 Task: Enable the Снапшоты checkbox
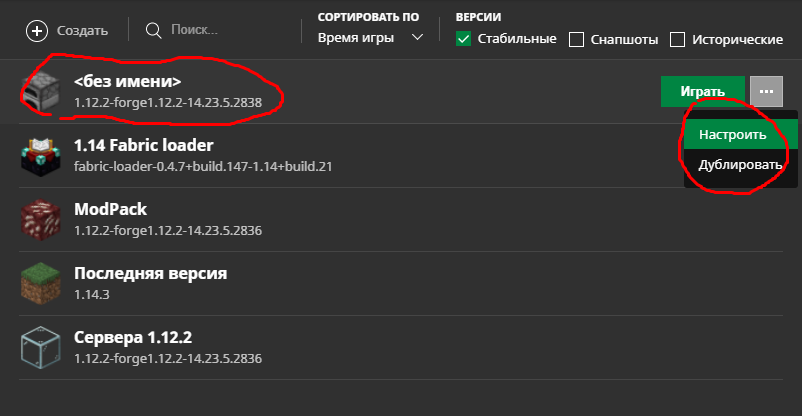pos(576,40)
